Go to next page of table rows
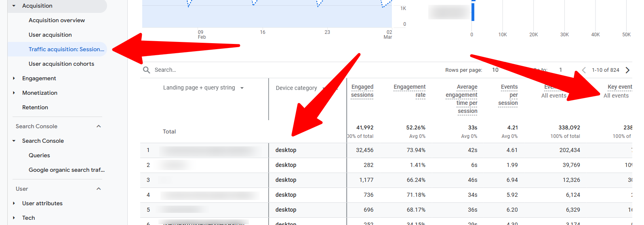This screenshot has width=644, height=225. tap(627, 70)
